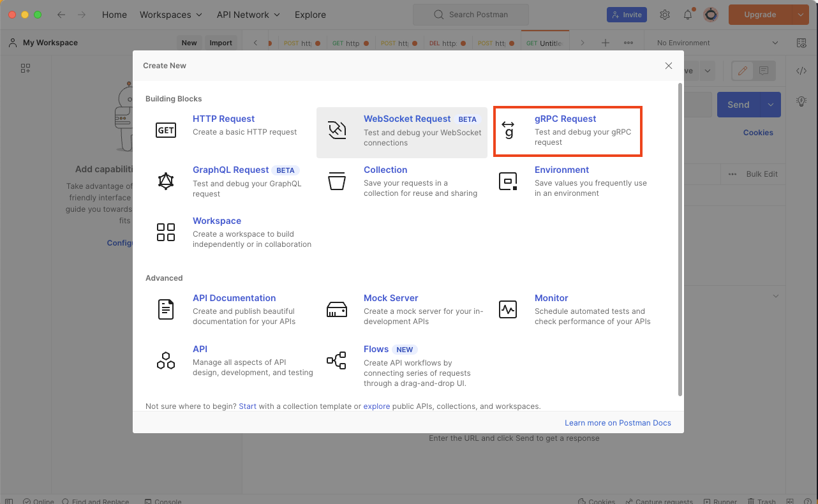This screenshot has width=818, height=504.
Task: Open the No Environment selector
Action: (718, 43)
